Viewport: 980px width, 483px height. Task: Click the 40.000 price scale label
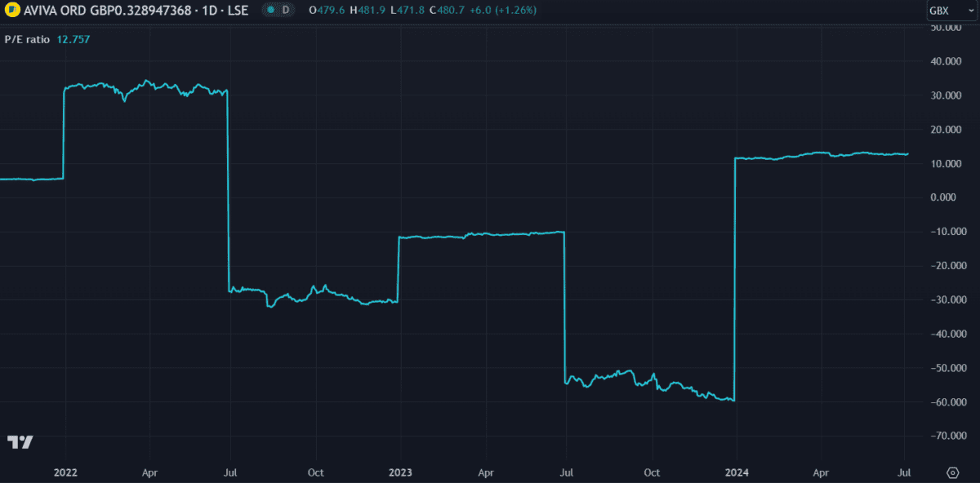[x=947, y=61]
